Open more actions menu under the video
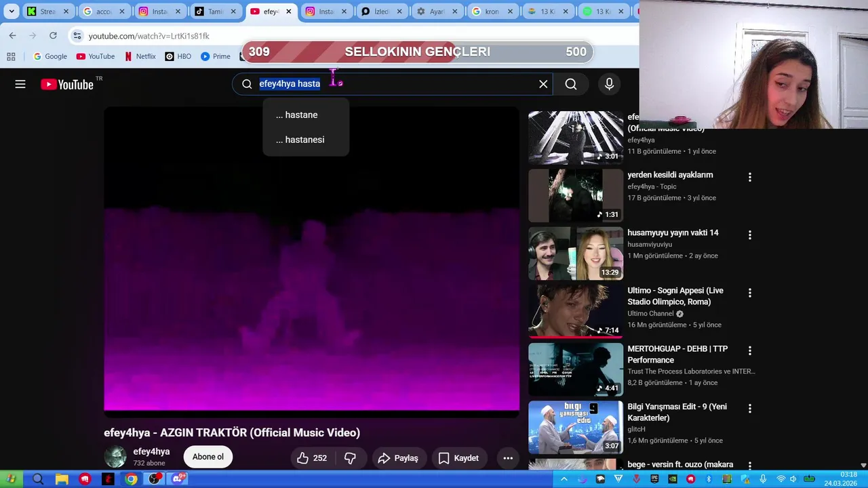The width and height of the screenshot is (868, 488). pos(508,458)
